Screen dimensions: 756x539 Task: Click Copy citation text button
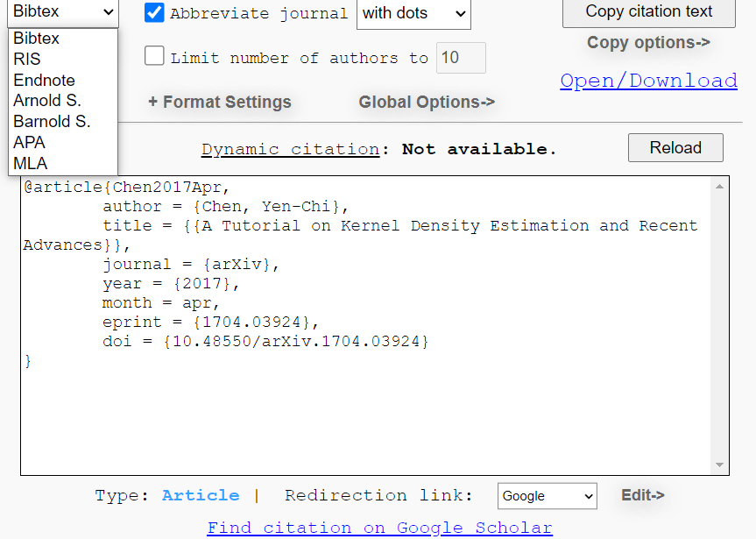(x=648, y=11)
